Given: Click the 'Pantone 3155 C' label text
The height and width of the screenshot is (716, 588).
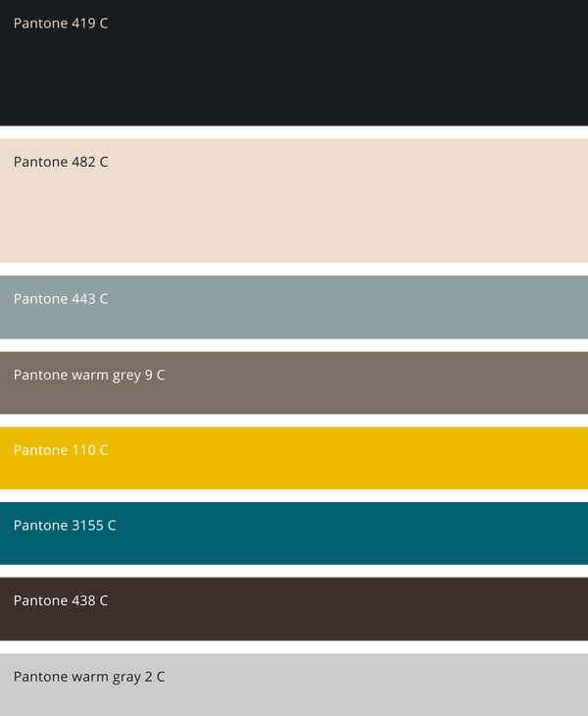Looking at the screenshot, I should click(65, 526).
